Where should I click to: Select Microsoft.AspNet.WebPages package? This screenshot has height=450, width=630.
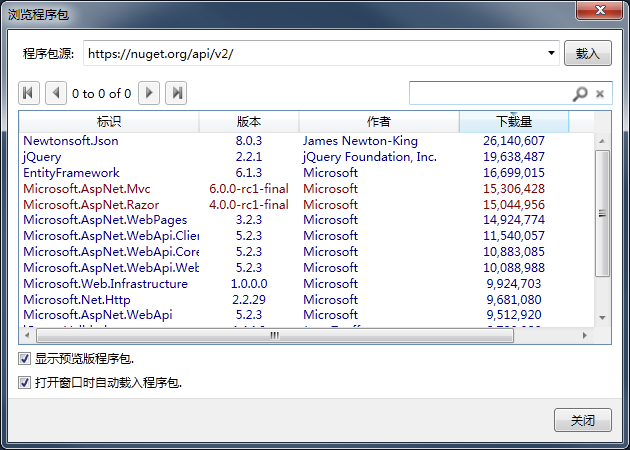(x=105, y=220)
